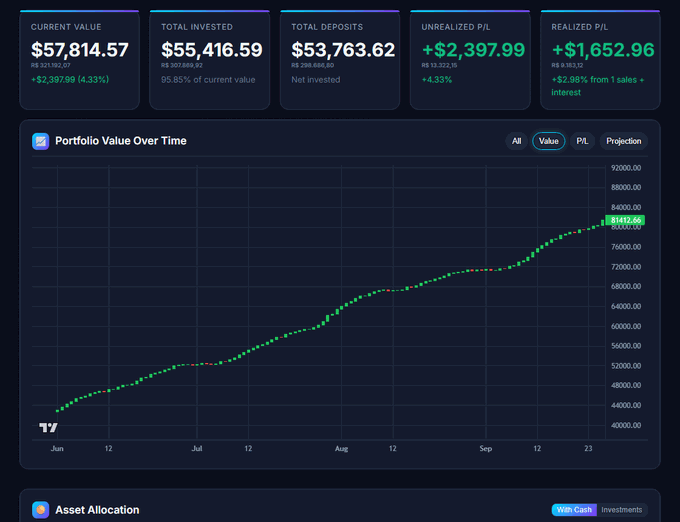
Task: Click the Aug date axis label
Action: [341, 449]
